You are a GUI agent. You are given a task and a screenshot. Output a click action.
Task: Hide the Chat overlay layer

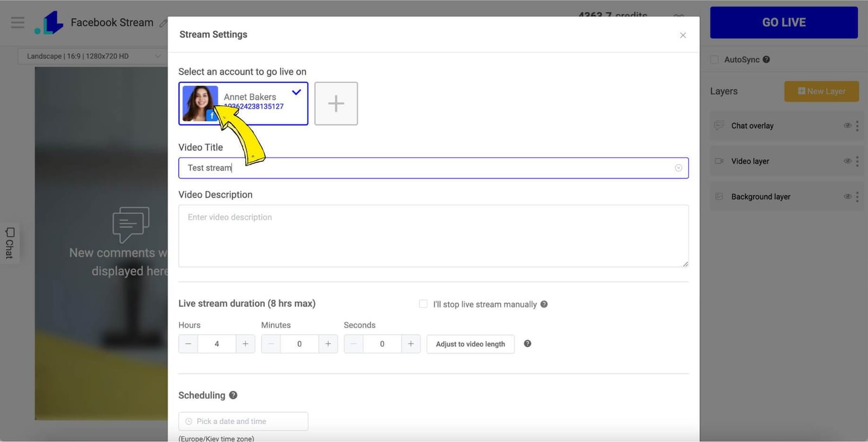click(847, 126)
